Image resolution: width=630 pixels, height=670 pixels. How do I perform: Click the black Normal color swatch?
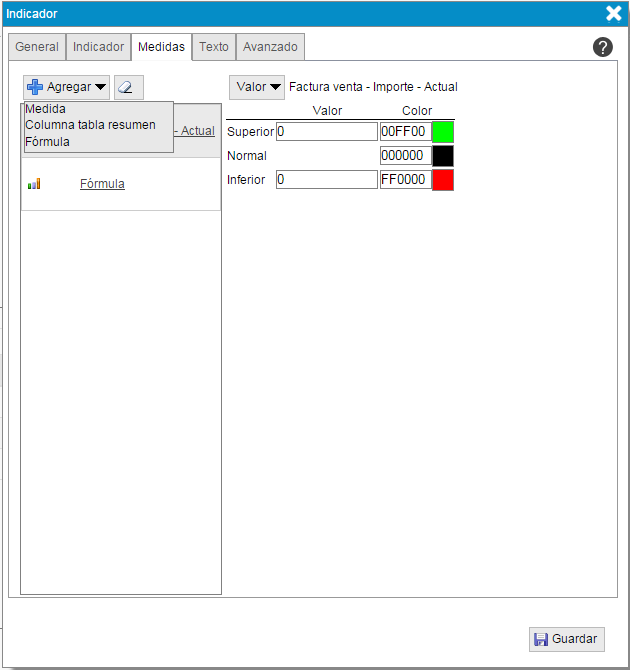(443, 156)
